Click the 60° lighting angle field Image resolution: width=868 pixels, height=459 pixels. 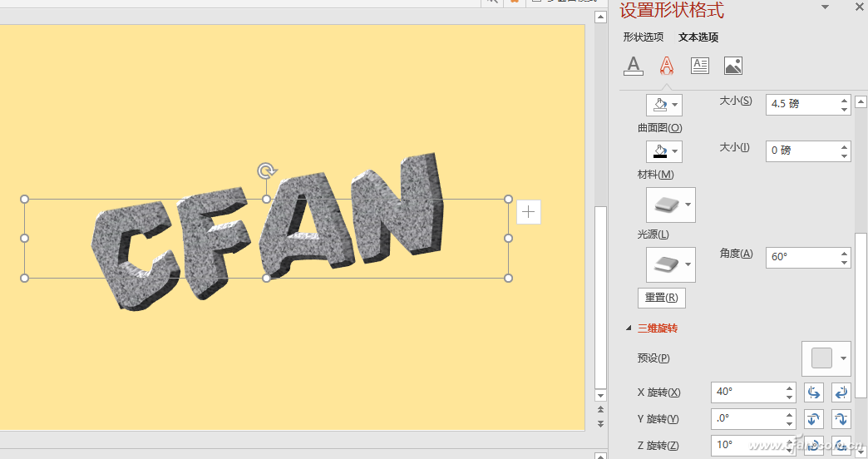[x=801, y=257]
